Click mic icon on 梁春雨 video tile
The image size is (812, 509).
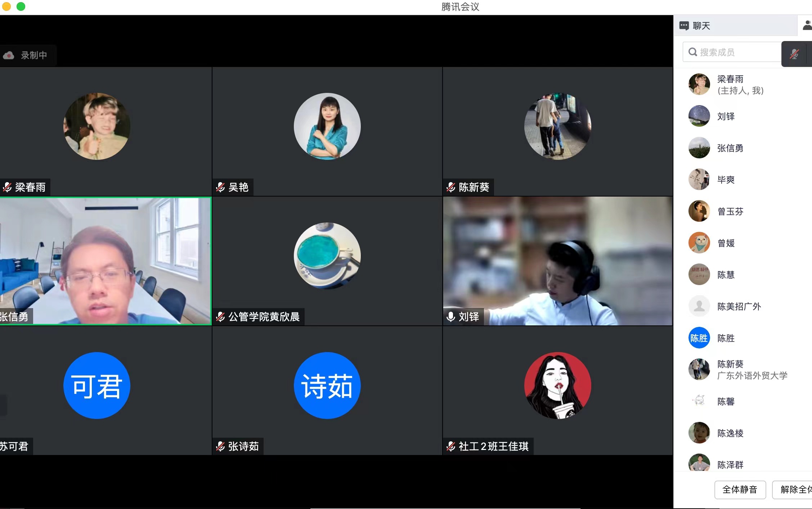click(x=7, y=187)
